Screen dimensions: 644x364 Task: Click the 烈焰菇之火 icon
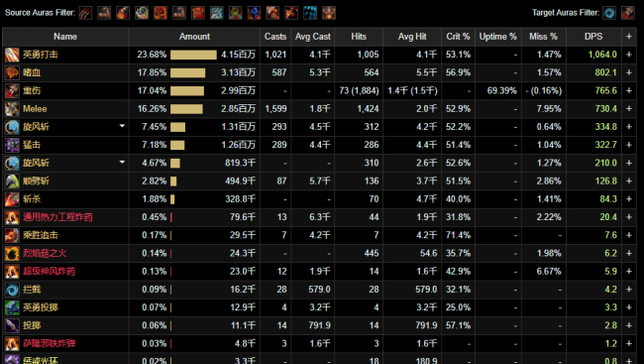12,254
